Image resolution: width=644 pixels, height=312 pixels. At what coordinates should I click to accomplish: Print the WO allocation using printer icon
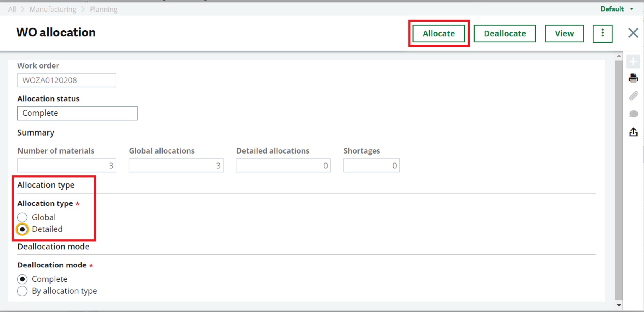pos(634,79)
